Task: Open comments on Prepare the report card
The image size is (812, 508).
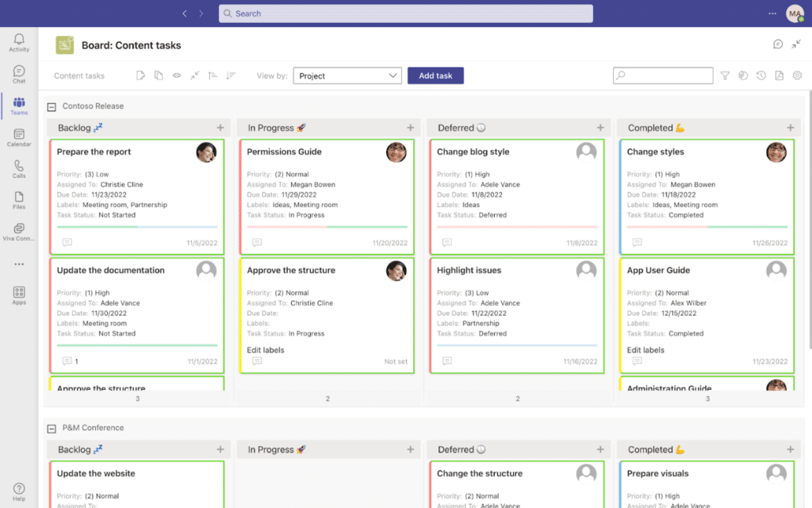Action: pyautogui.click(x=67, y=242)
